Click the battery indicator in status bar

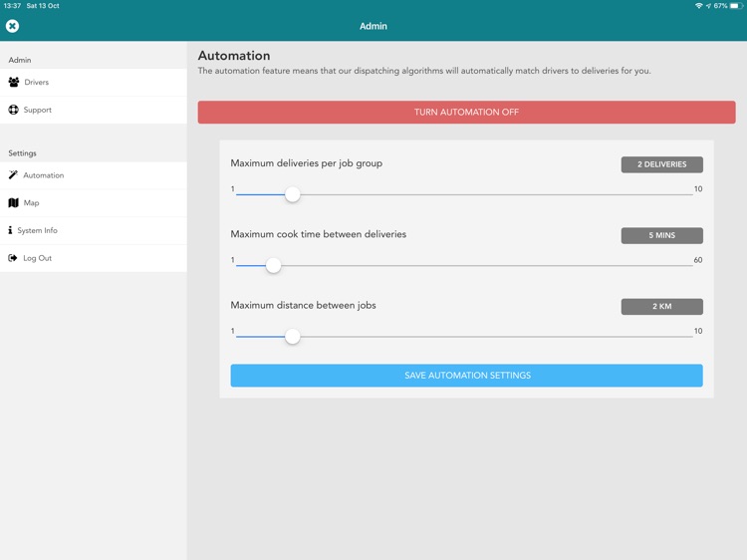(x=736, y=6)
